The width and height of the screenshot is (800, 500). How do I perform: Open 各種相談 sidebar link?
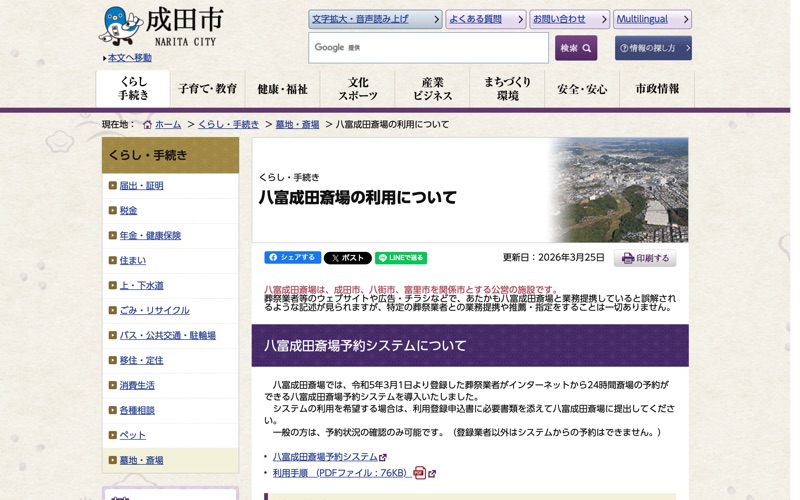tap(137, 410)
